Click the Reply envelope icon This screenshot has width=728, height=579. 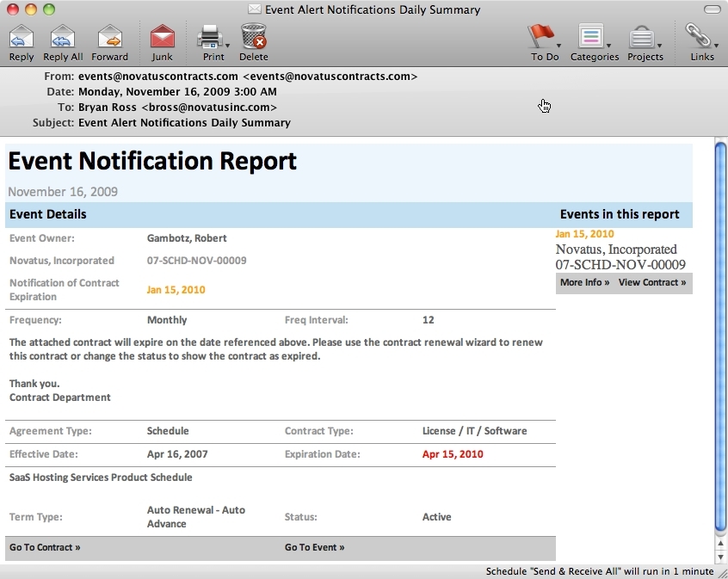[22, 36]
